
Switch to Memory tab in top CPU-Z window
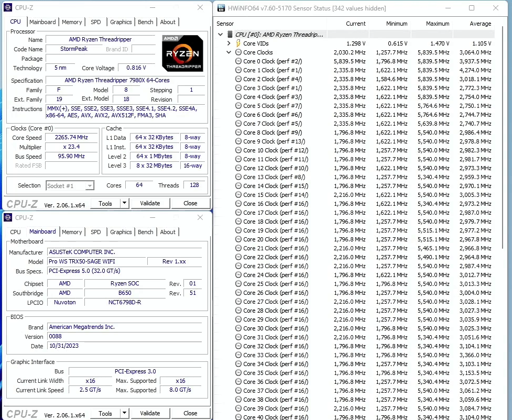tap(72, 22)
